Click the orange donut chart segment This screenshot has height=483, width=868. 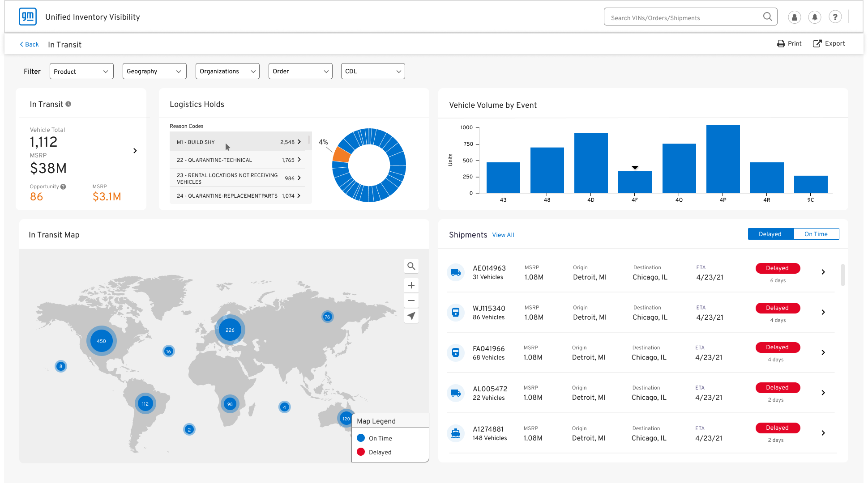(342, 156)
